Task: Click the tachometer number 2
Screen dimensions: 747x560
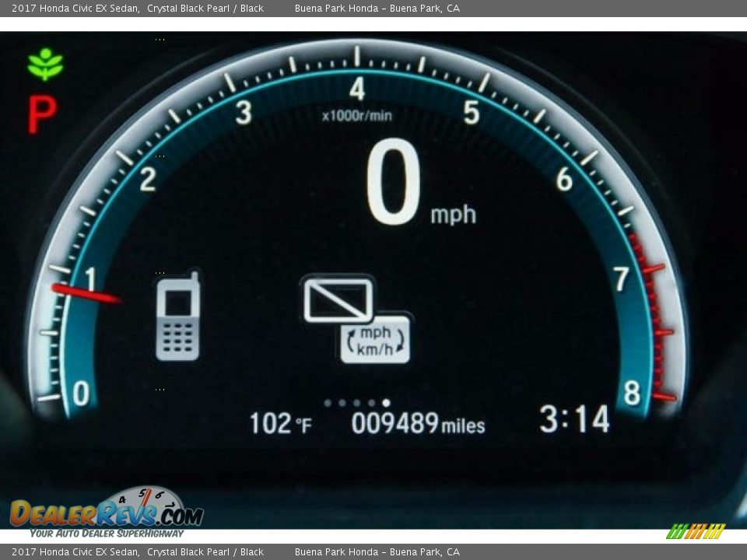Action: [148, 180]
